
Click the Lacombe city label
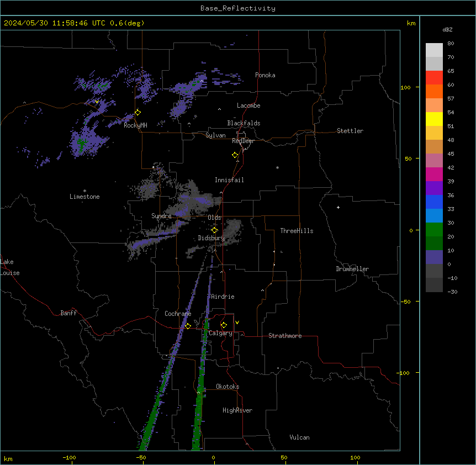[x=248, y=105]
